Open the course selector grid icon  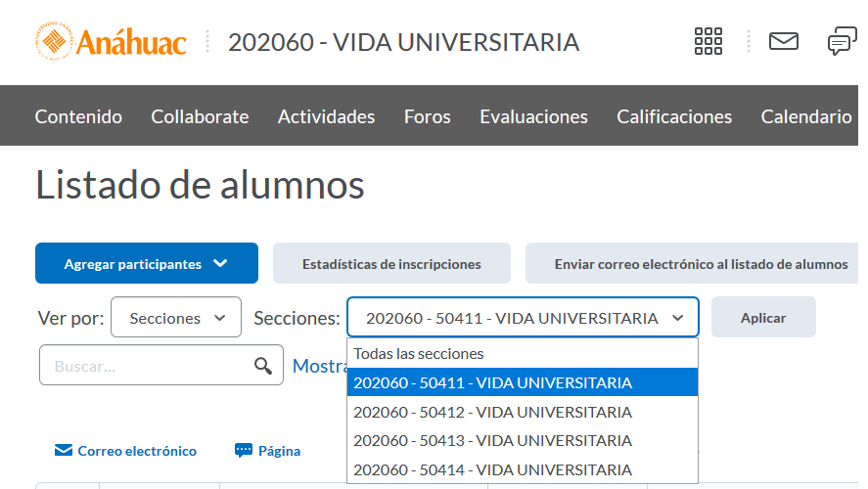(708, 41)
